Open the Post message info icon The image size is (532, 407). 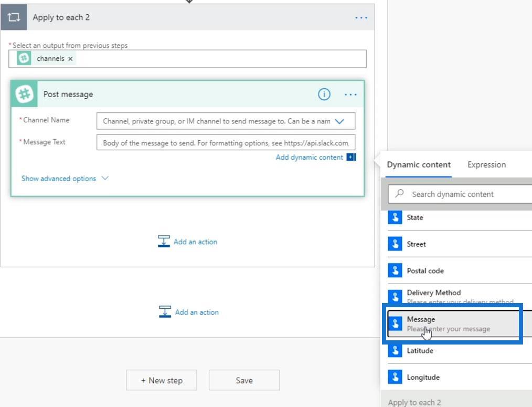point(324,94)
